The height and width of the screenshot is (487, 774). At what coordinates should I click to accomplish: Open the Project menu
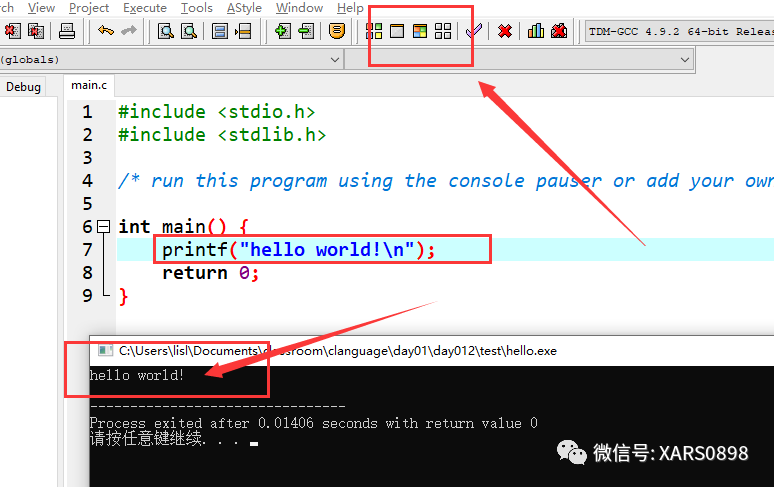[x=89, y=8]
